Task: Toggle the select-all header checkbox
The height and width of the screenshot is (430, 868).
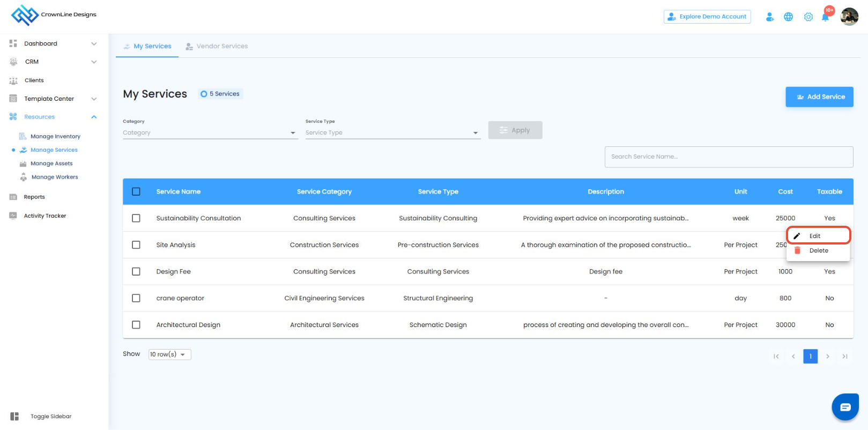Action: tap(136, 192)
